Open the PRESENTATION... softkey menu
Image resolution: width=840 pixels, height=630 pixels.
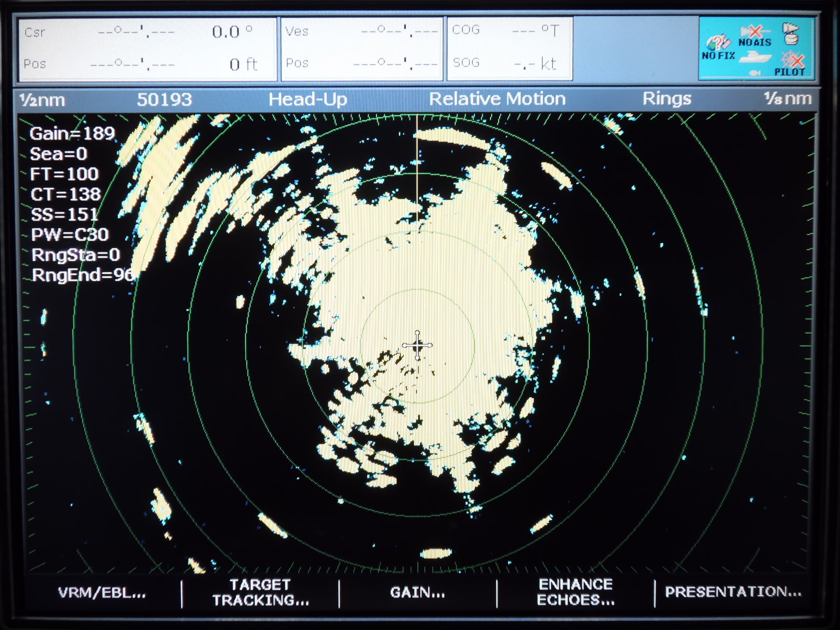point(733,591)
